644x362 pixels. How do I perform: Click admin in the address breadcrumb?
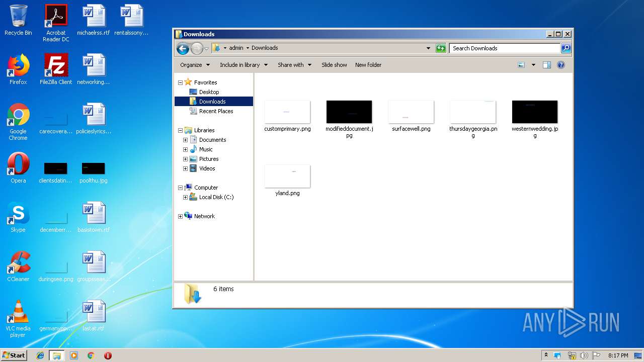(x=236, y=48)
